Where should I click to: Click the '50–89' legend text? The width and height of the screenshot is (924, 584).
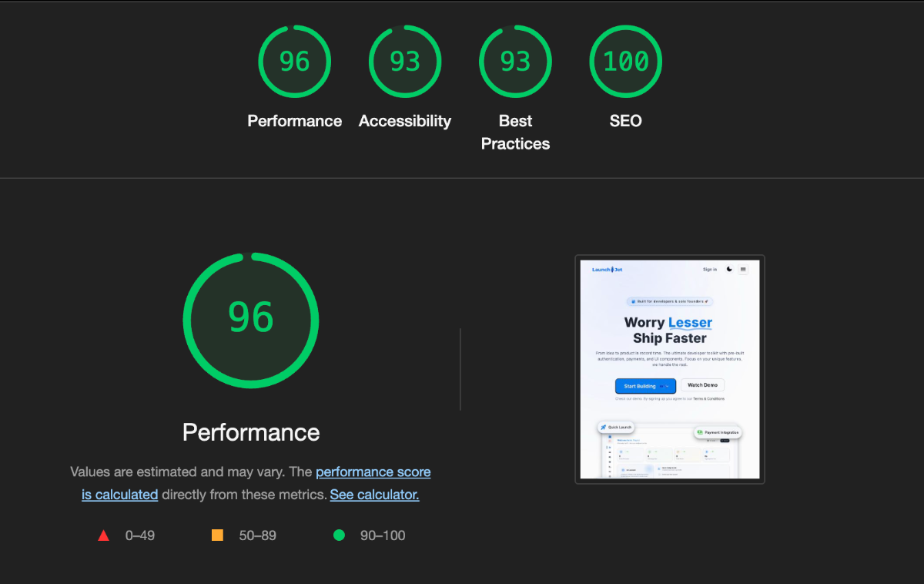tap(257, 535)
